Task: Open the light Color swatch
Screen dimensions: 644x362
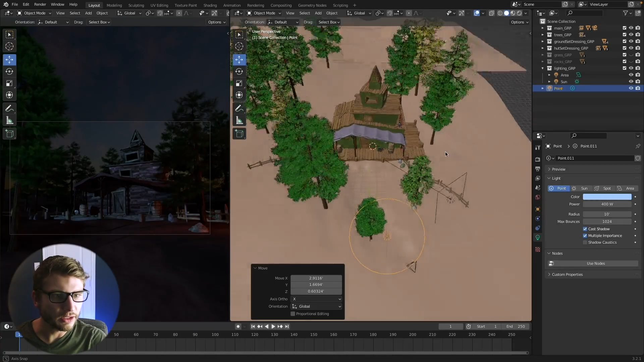Action: (x=607, y=197)
